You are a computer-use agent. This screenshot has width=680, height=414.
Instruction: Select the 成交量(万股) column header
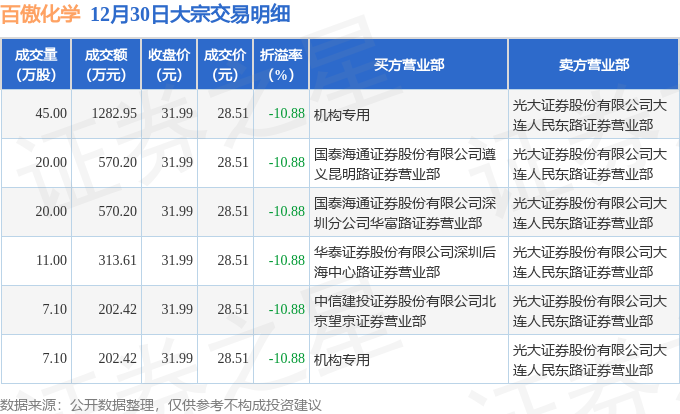pyautogui.click(x=36, y=65)
